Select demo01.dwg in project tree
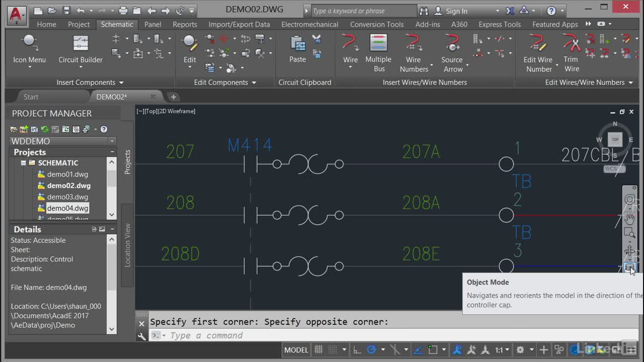The image size is (644, 362). click(67, 174)
